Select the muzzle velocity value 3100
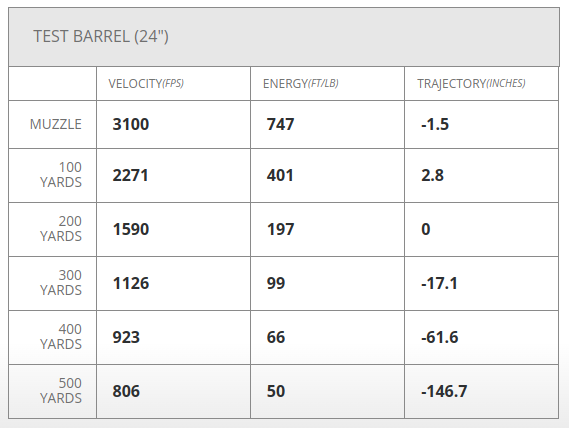The image size is (569, 428). click(x=131, y=124)
